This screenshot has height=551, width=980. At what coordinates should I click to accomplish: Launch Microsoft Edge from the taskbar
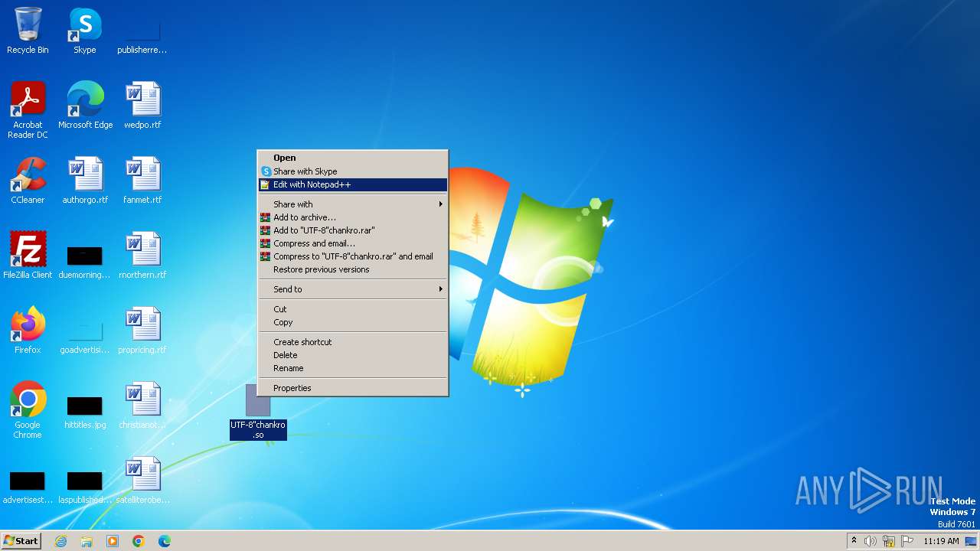click(x=165, y=541)
